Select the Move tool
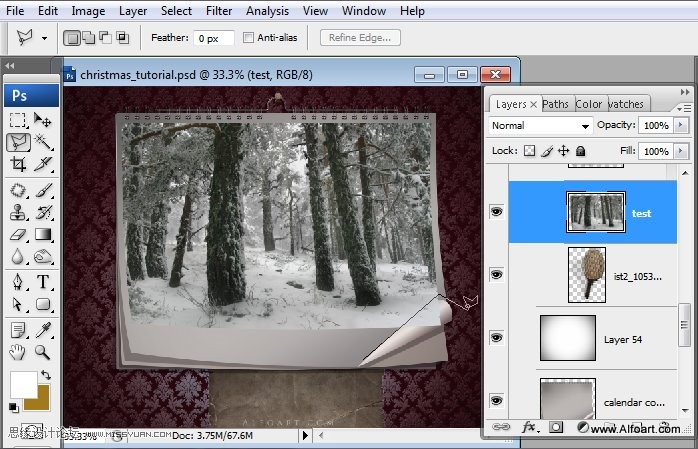 43,120
